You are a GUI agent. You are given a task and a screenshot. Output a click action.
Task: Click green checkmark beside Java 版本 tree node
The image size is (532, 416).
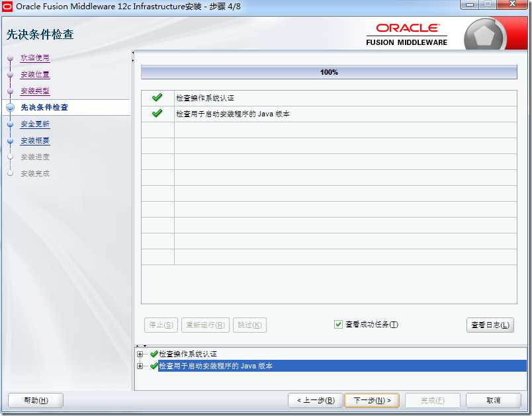click(154, 366)
